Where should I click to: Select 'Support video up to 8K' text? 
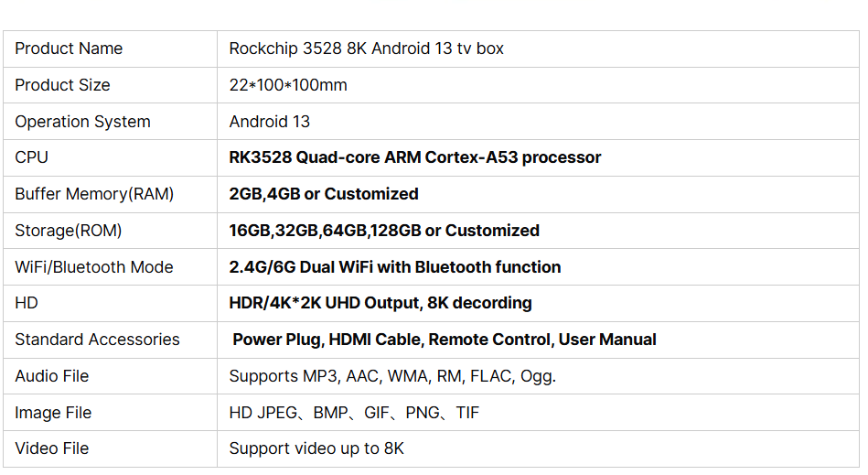(x=316, y=448)
